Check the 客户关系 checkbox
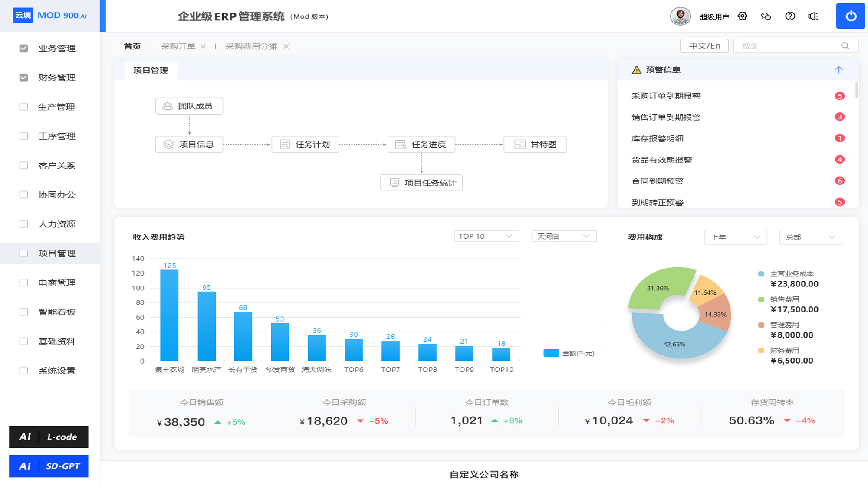The width and height of the screenshot is (868, 486). (x=24, y=165)
